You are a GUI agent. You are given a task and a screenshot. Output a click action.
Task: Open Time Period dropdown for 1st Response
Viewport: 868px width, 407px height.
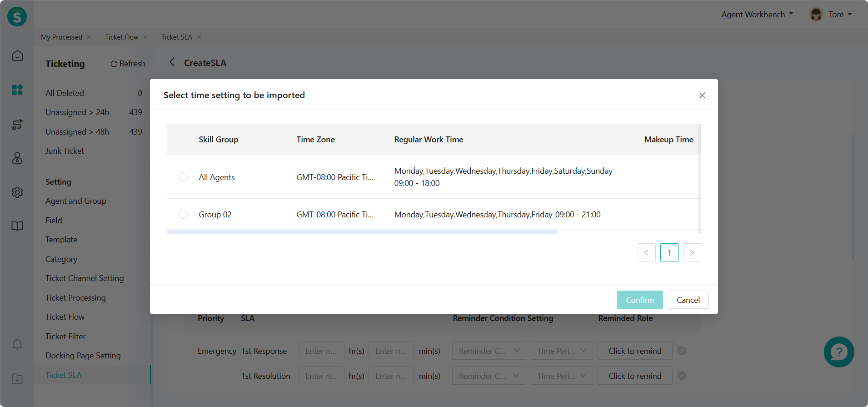[x=562, y=351]
